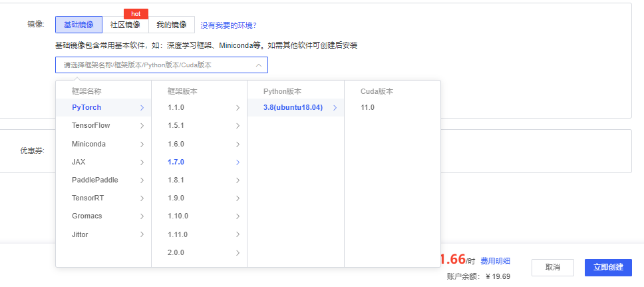Pick framework version 1.9.0
The height and width of the screenshot is (287, 644).
[x=199, y=198]
